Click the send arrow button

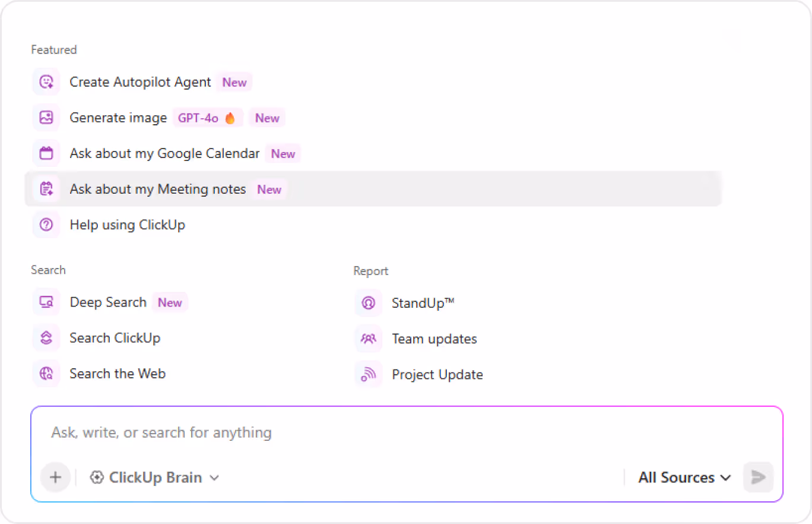[x=758, y=477]
